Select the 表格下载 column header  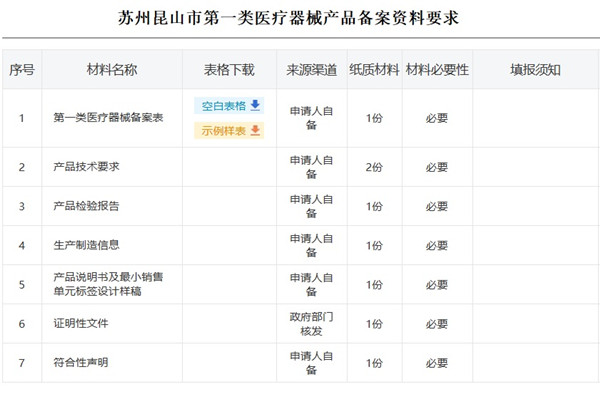229,70
